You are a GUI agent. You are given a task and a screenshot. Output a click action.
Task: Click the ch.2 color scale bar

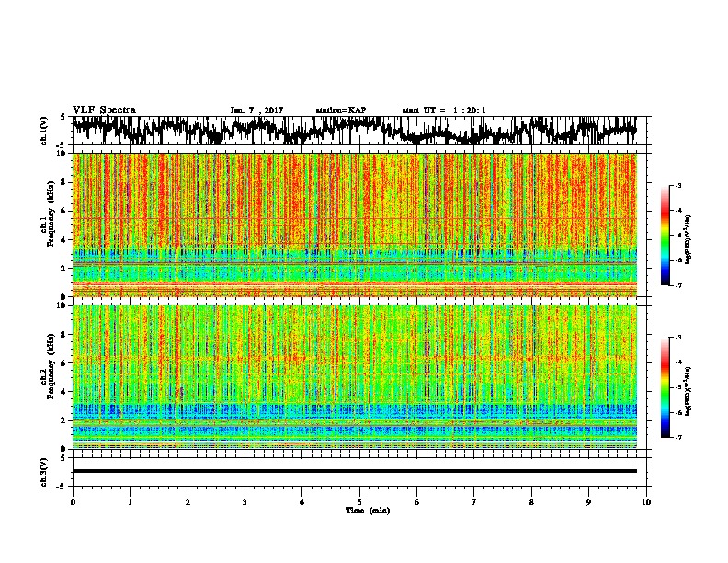(x=665, y=387)
